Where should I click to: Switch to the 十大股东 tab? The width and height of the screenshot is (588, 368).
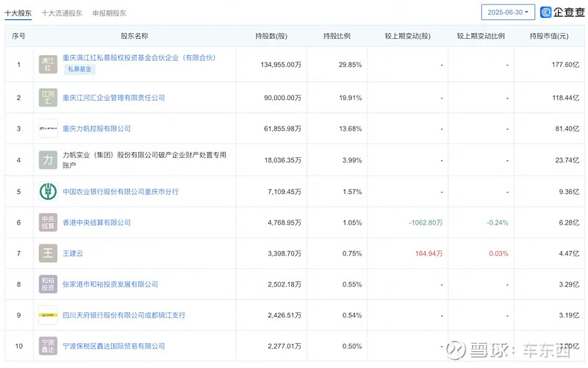(x=18, y=13)
